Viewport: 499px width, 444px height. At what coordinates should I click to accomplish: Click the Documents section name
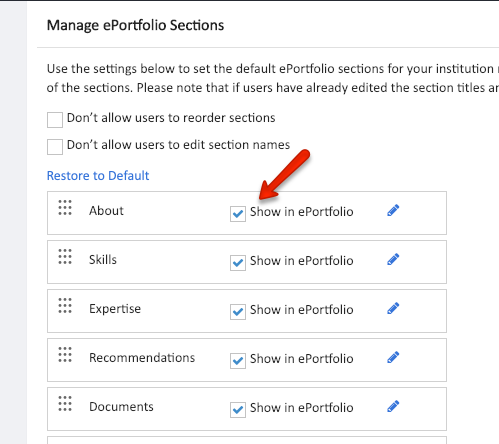[121, 407]
